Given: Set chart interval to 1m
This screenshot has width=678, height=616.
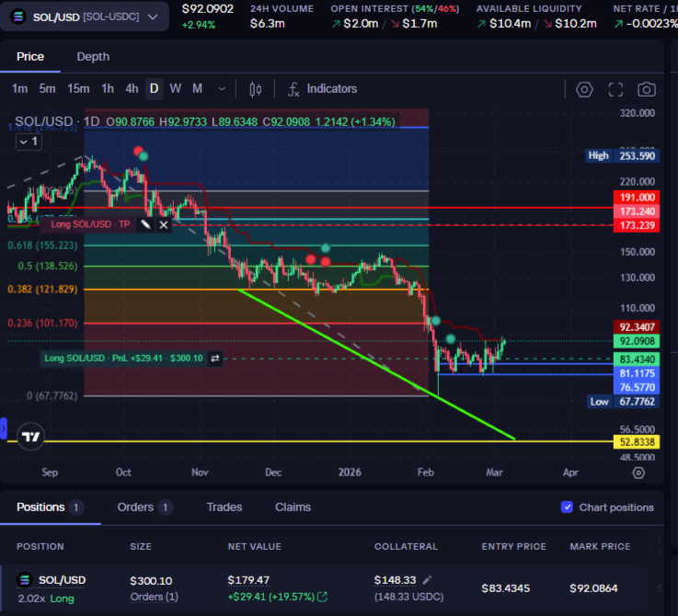Looking at the screenshot, I should [19, 89].
